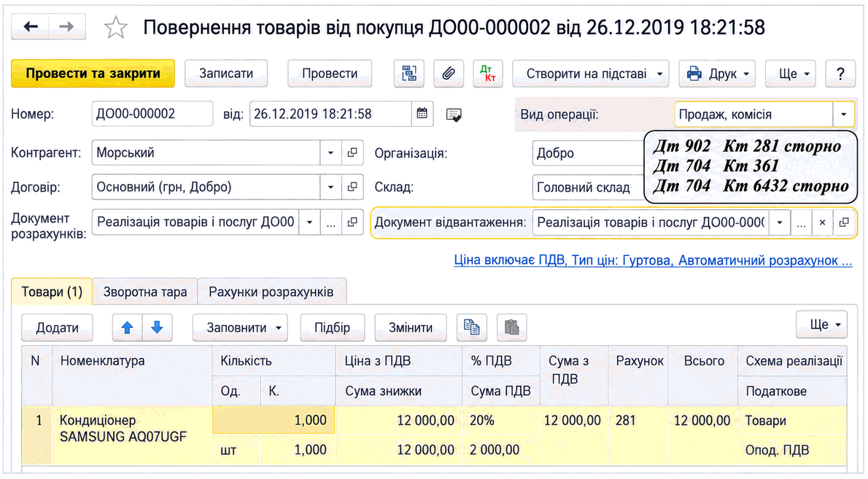Click Додати to add a row

point(57,327)
